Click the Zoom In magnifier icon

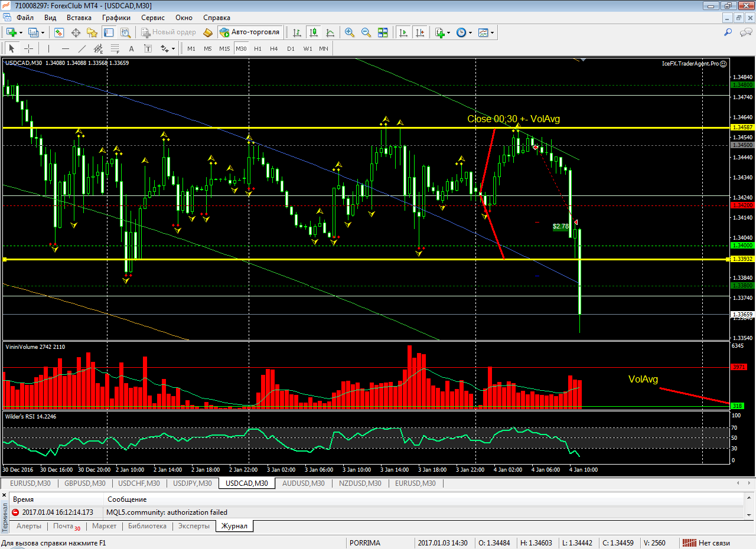pyautogui.click(x=350, y=32)
